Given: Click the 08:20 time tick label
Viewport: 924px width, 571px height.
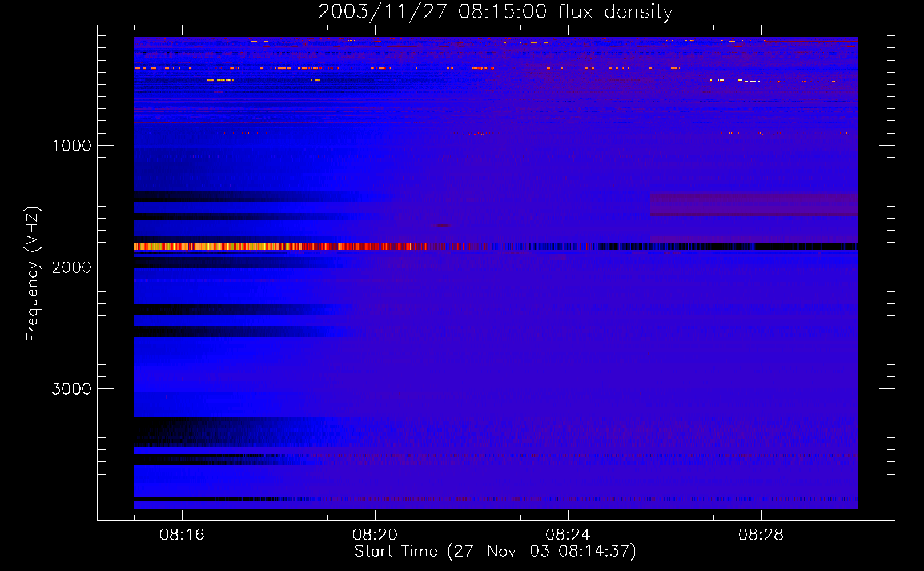Looking at the screenshot, I should coord(375,535).
